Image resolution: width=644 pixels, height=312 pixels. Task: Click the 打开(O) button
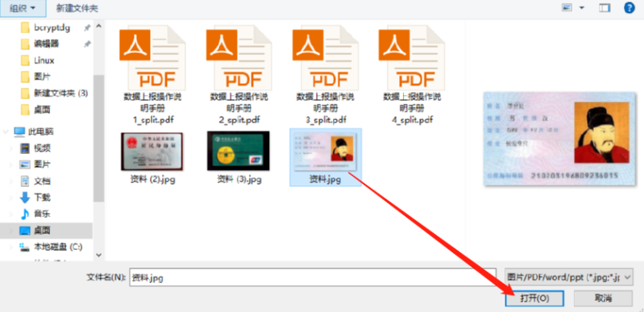[x=534, y=298]
